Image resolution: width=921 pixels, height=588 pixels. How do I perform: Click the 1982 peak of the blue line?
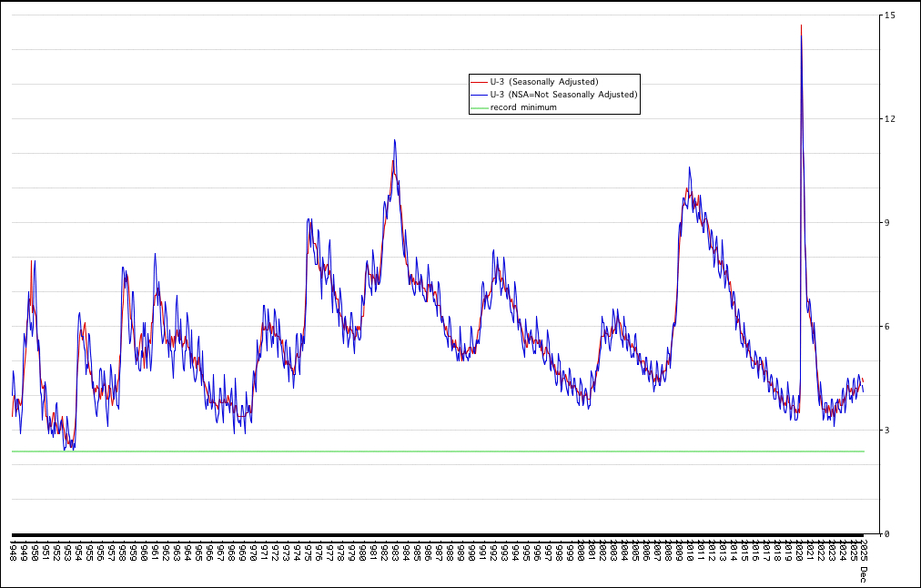394,140
